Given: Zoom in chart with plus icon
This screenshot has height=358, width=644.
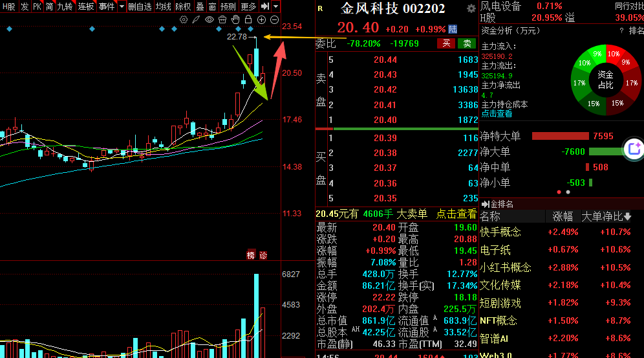Looking at the screenshot, I should coord(261,19).
